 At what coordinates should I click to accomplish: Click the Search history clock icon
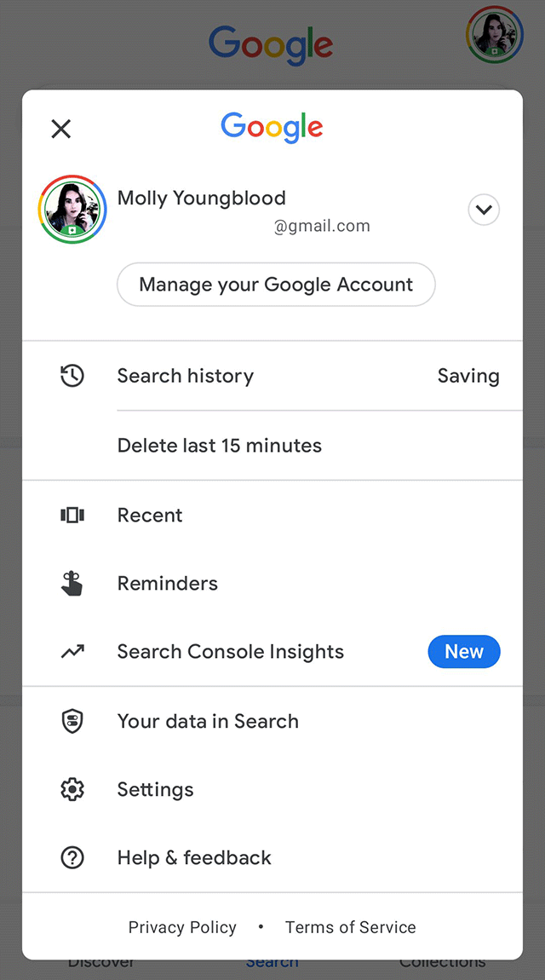pyautogui.click(x=72, y=376)
